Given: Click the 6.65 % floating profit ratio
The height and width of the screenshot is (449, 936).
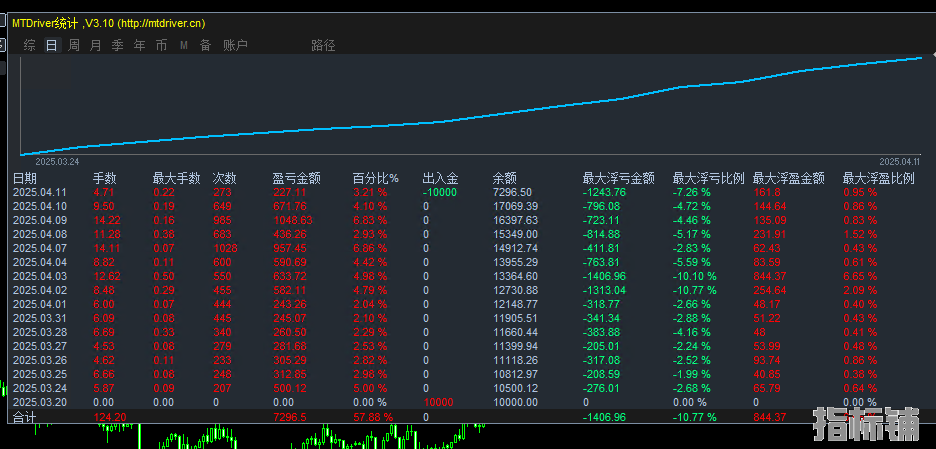Looking at the screenshot, I should [860, 276].
